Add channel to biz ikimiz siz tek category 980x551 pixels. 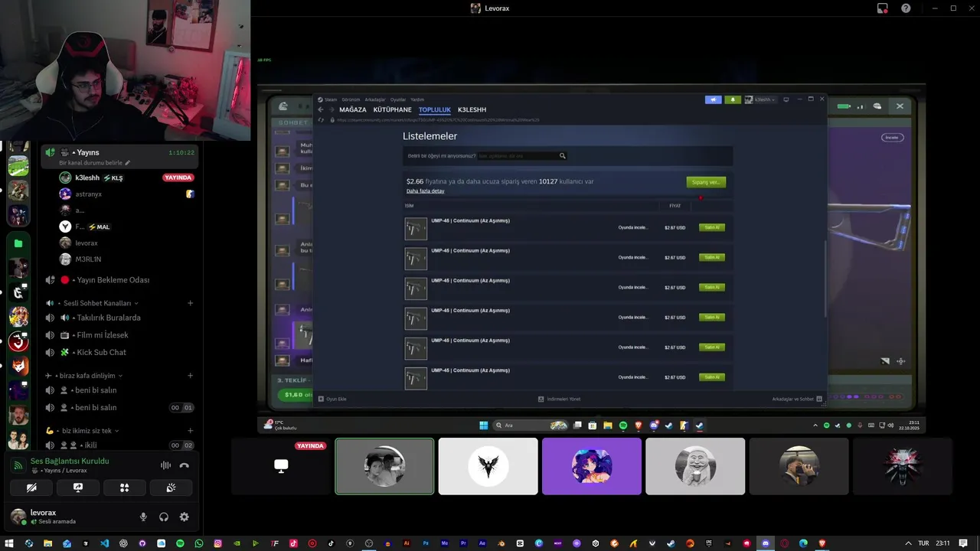pos(191,431)
